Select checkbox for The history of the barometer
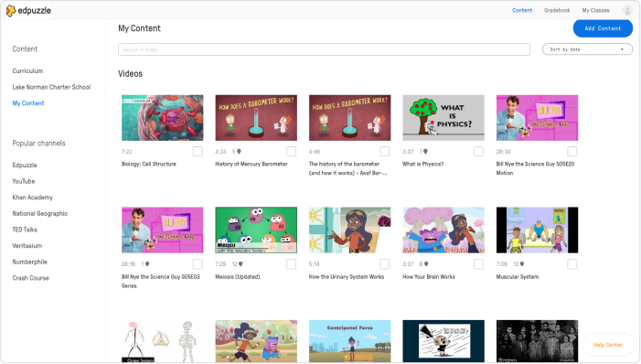This screenshot has height=364, width=641. coord(385,151)
